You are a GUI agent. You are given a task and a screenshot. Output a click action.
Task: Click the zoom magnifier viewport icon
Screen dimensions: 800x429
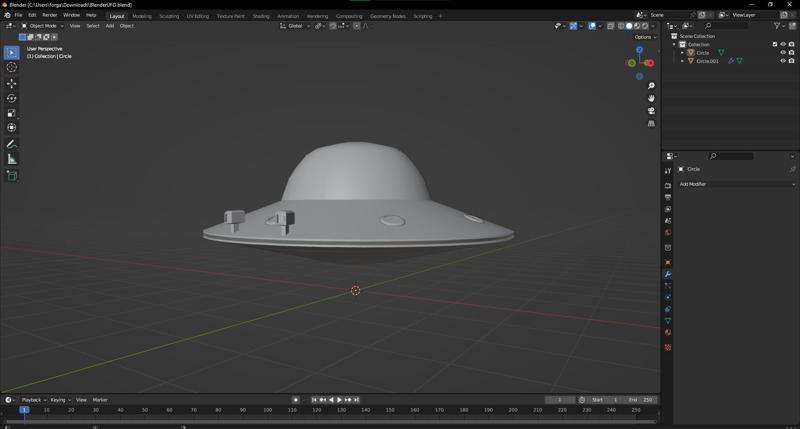(x=651, y=86)
